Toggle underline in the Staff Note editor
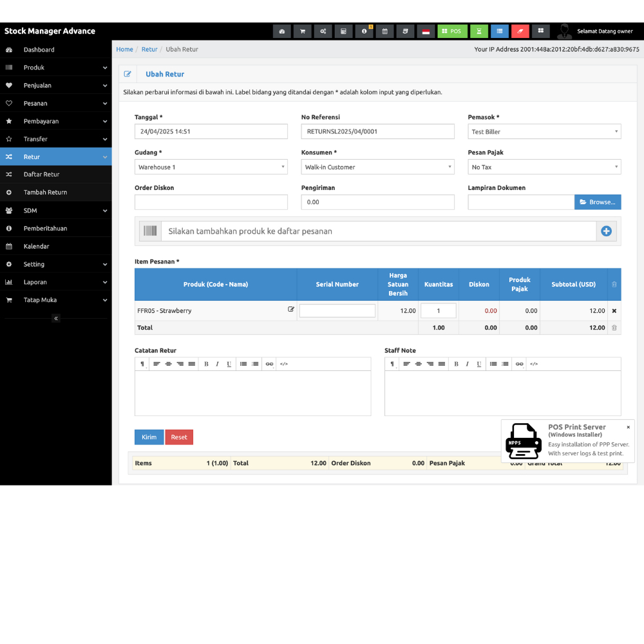The image size is (644, 644). click(478, 364)
